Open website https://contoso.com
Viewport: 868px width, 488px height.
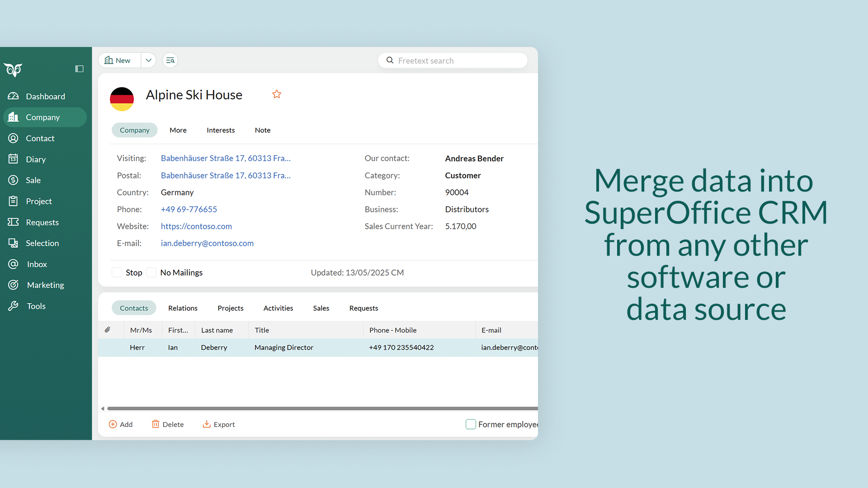coord(196,226)
